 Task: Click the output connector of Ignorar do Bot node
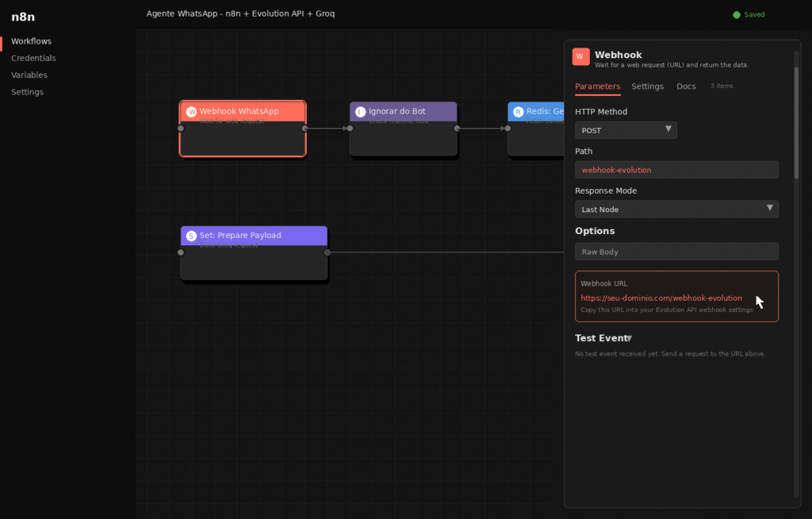[457, 129]
